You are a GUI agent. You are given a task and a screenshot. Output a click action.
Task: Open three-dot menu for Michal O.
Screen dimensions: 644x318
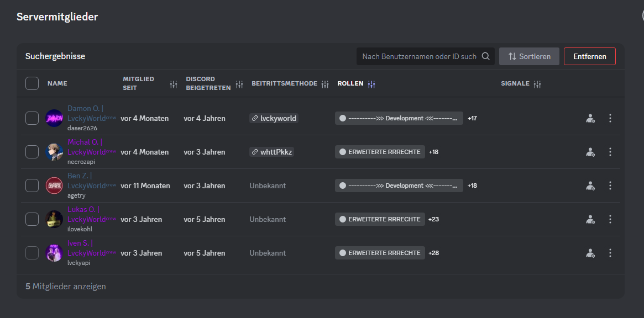[610, 152]
